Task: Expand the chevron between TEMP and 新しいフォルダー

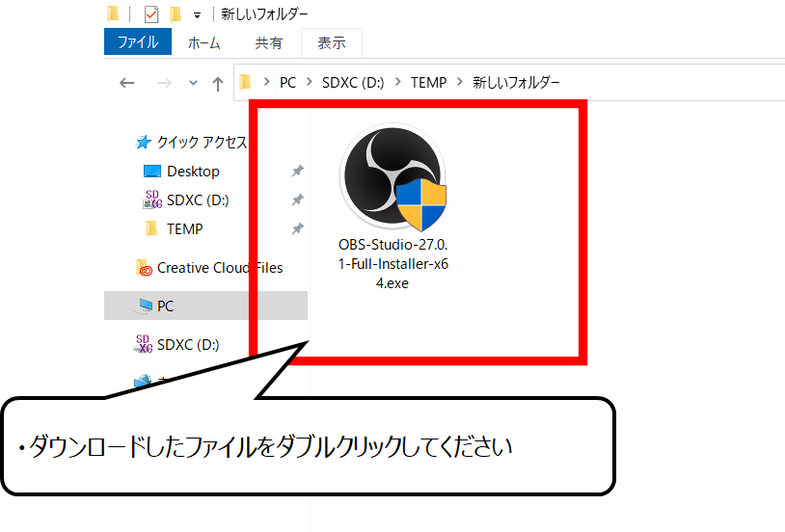Action: coord(460,82)
